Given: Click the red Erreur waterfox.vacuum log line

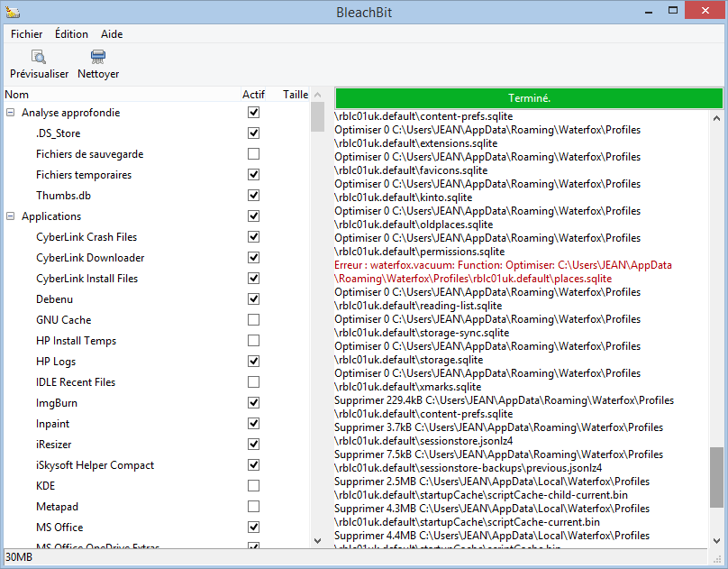Looking at the screenshot, I should (503, 271).
